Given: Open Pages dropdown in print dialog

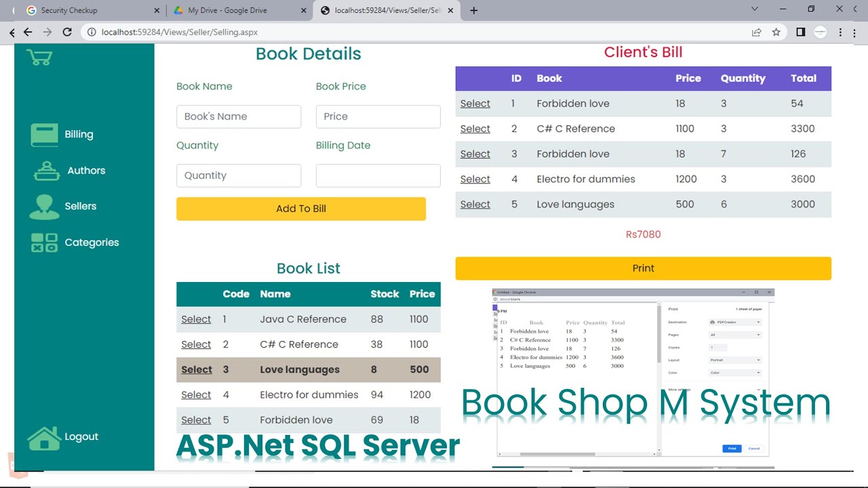Looking at the screenshot, I should [x=734, y=335].
